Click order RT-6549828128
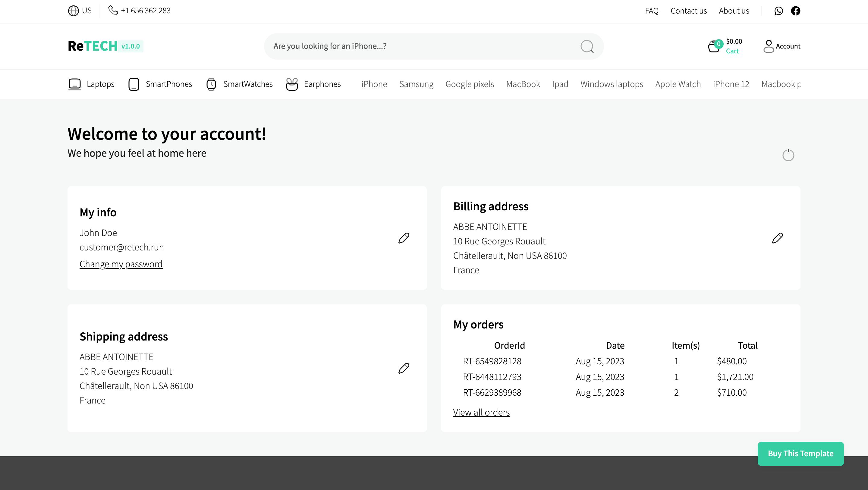868x490 pixels. 492,361
